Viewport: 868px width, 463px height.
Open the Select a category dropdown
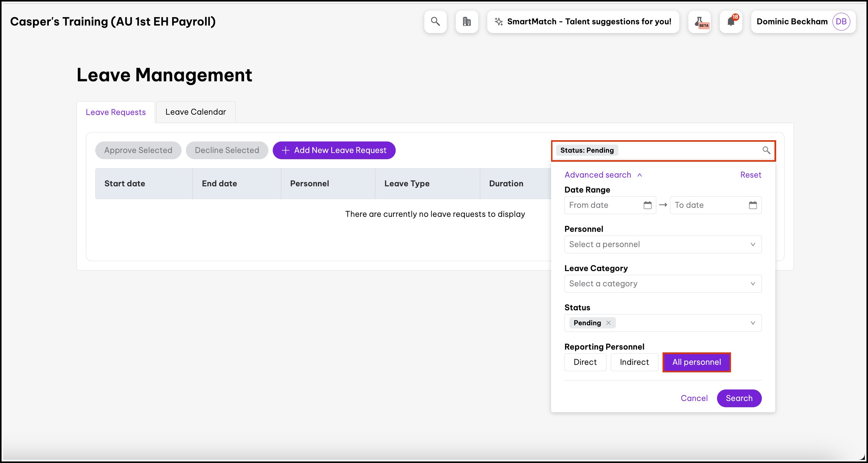(663, 284)
